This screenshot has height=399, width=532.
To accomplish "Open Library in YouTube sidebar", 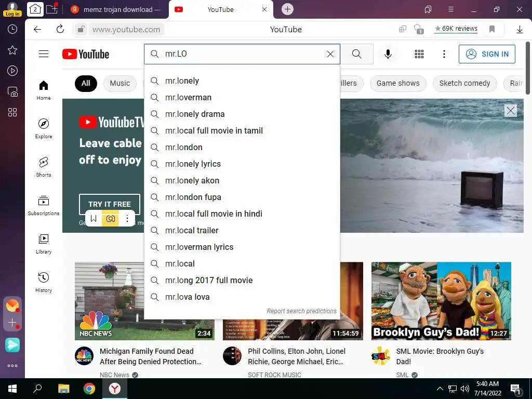I will point(44,244).
